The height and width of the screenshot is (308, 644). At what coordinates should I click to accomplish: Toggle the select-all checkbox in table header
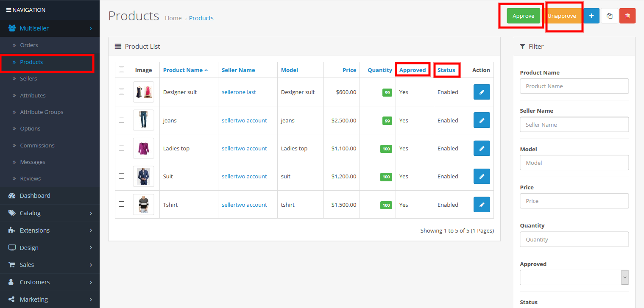[122, 69]
